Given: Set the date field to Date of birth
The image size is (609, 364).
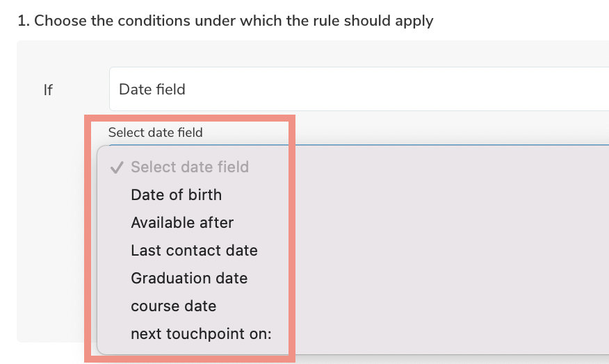Looking at the screenshot, I should pos(176,195).
